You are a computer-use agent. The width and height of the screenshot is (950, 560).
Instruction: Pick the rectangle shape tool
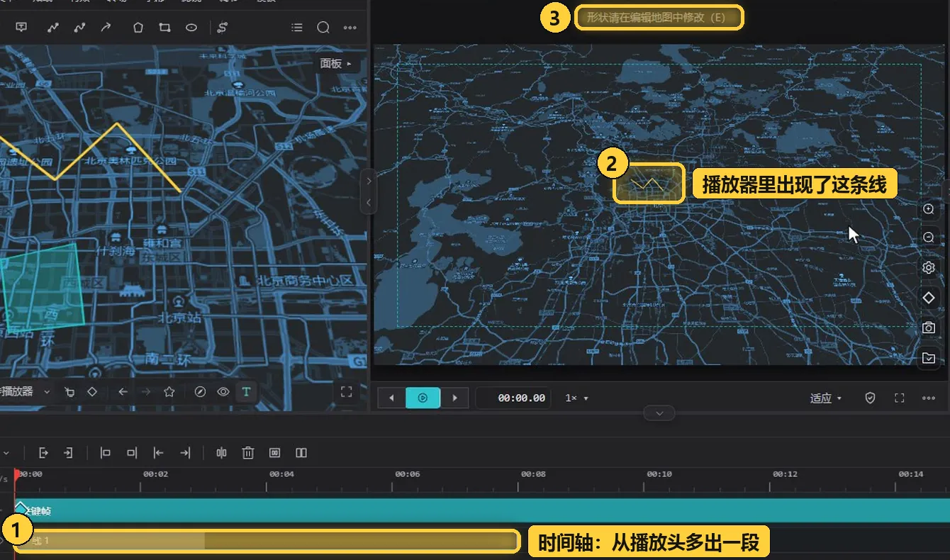(165, 28)
